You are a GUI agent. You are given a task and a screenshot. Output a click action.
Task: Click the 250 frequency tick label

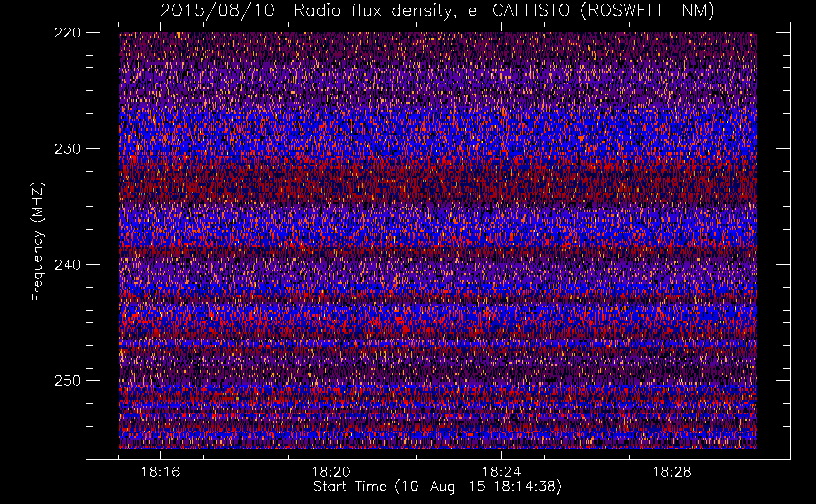click(67, 381)
